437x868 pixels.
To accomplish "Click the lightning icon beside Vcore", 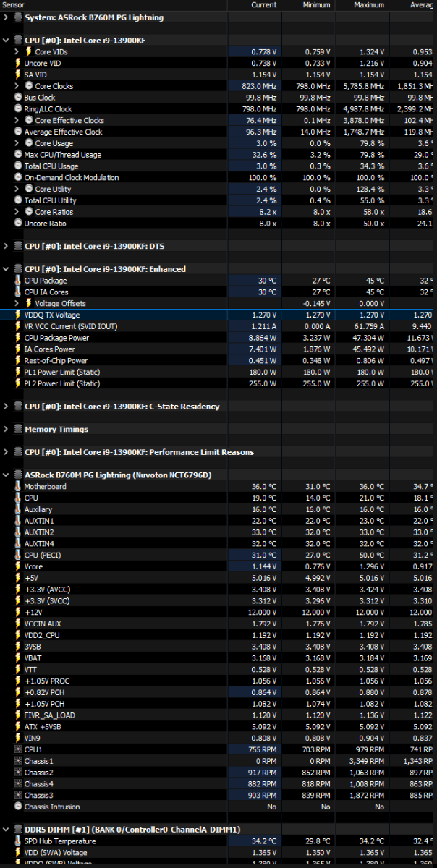I will click(x=18, y=566).
